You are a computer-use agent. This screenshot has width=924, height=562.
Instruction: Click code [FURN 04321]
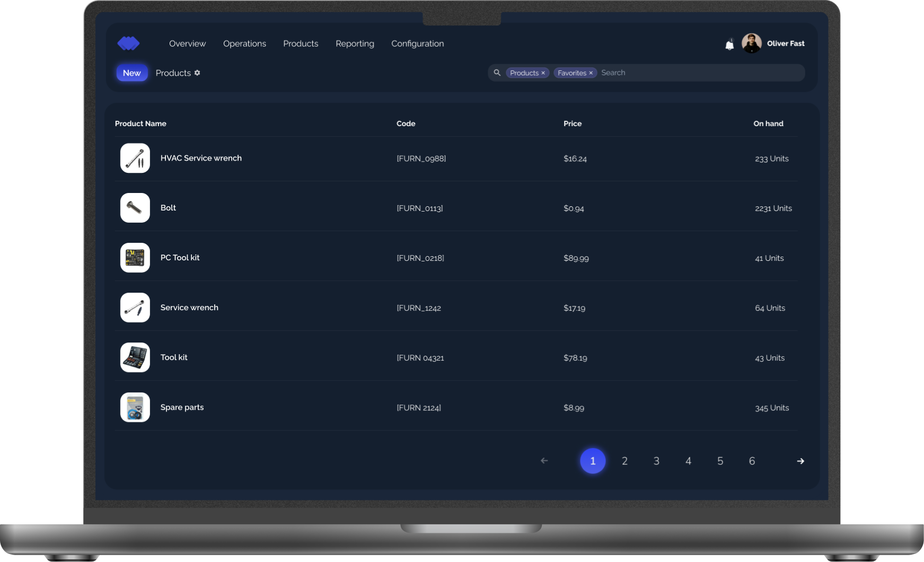tap(420, 358)
